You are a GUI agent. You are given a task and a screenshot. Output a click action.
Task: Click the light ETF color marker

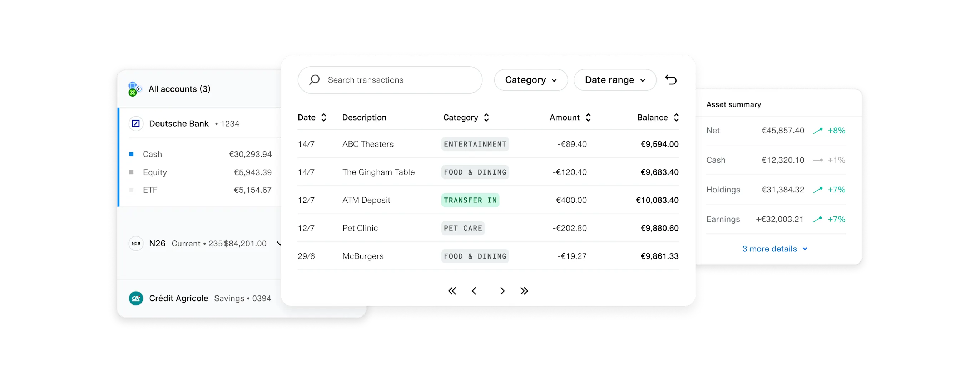click(131, 190)
